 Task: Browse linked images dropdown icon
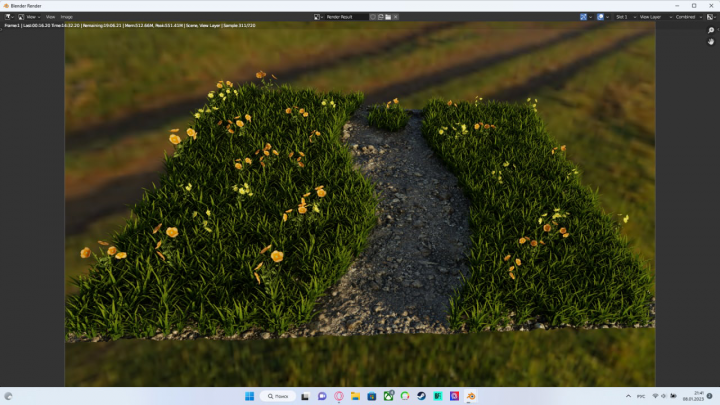pyautogui.click(x=318, y=17)
